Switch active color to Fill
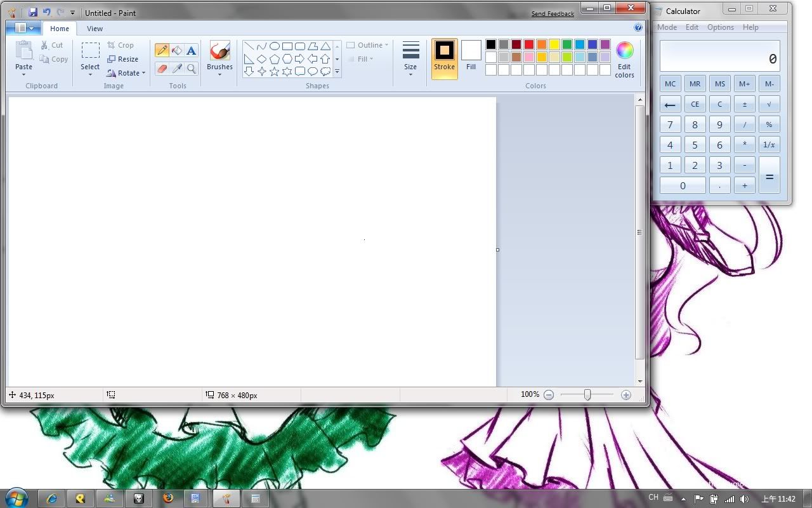Viewport: 812px width, 508px height. tap(471, 56)
